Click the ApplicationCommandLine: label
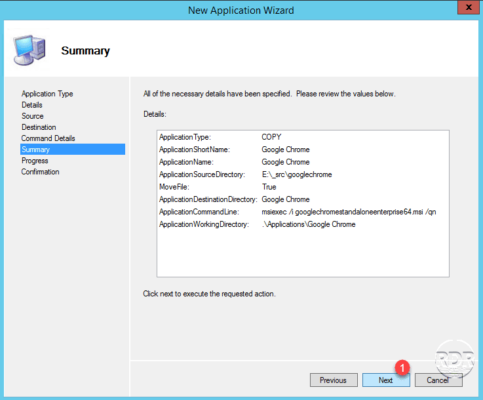This screenshot has height=400, width=483. point(199,212)
